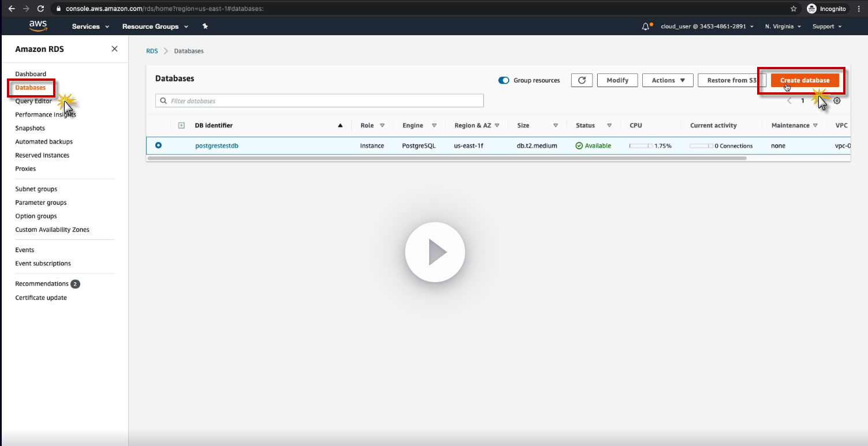Click the db.t2.medium size cell

tap(537, 146)
